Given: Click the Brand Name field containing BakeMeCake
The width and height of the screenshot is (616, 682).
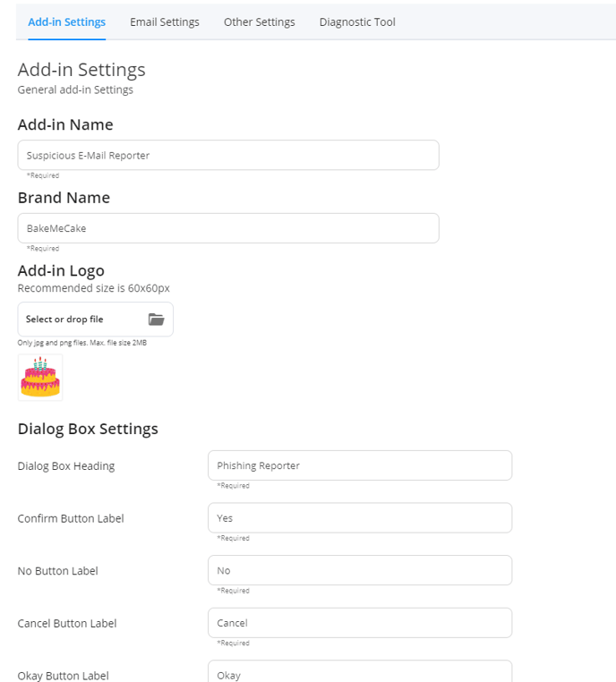Looking at the screenshot, I should (228, 228).
